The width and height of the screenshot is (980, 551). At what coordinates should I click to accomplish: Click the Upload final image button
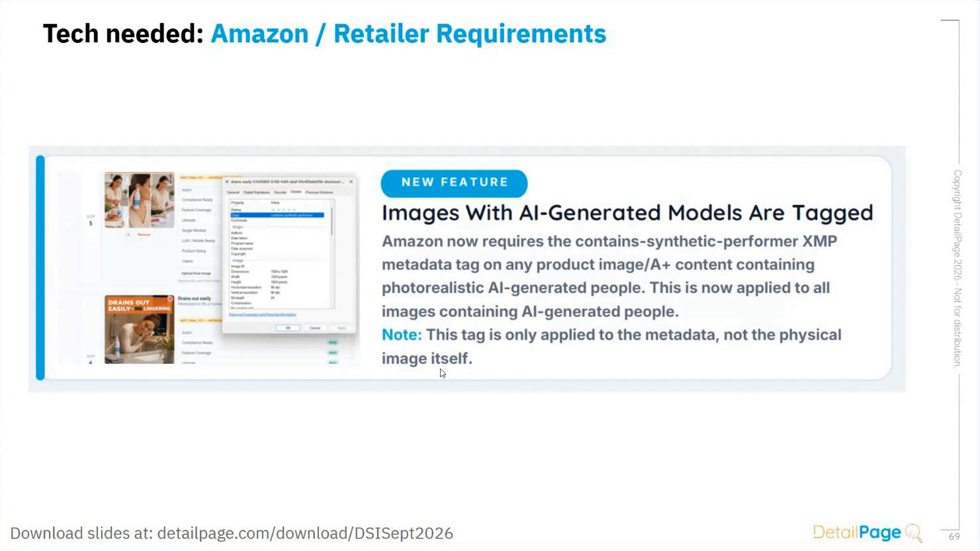(x=197, y=273)
